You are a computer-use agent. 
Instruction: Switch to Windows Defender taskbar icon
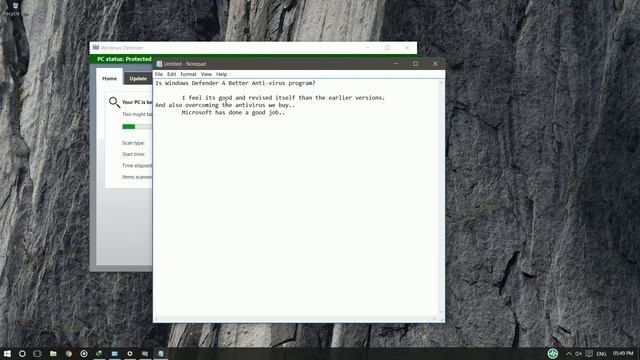[145, 353]
